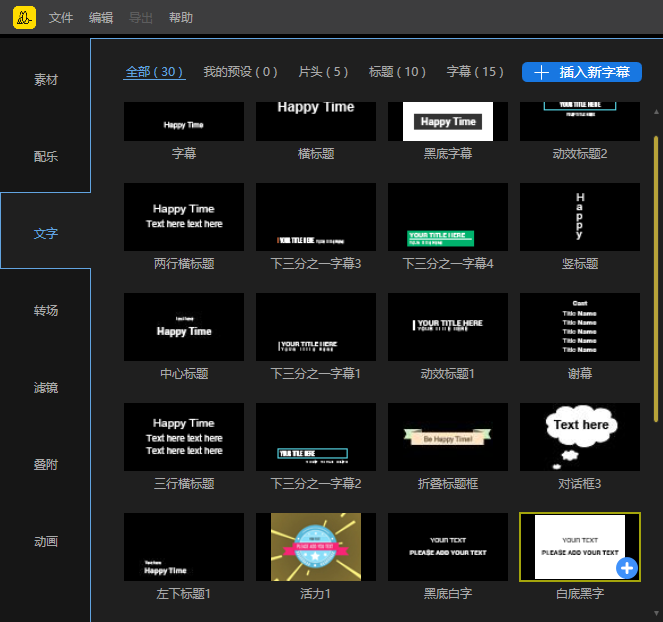The width and height of the screenshot is (663, 622).
Task: Switch to the 素材 sidebar tab
Action: (x=46, y=80)
